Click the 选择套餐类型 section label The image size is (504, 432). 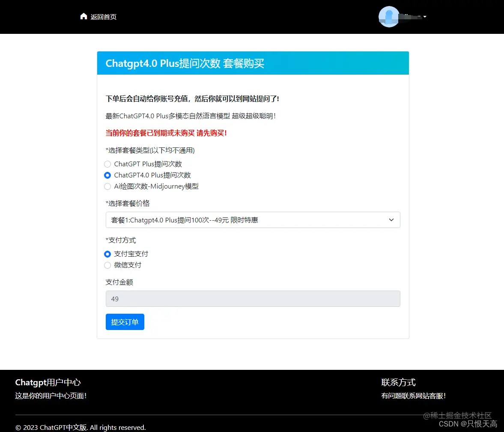coord(150,150)
